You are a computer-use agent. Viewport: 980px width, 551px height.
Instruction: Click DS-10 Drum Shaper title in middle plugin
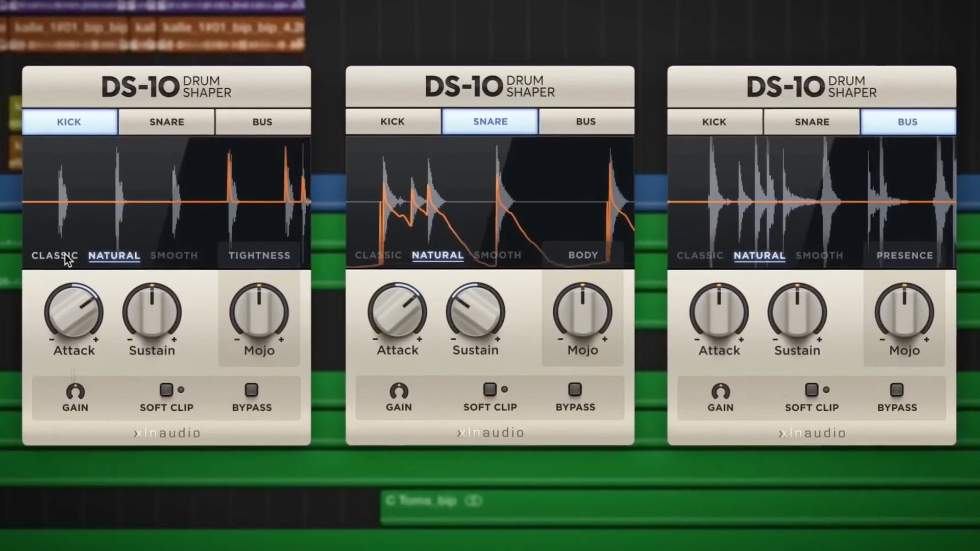(490, 86)
